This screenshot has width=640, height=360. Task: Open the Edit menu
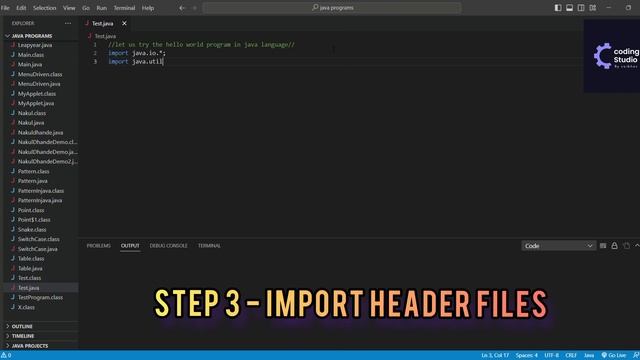21,8
